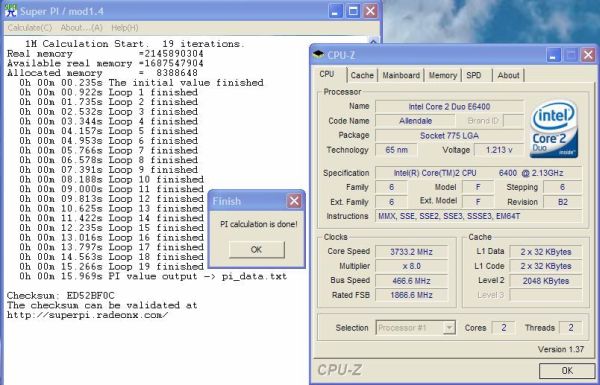Switch to the About tab in CPU-Z
600x385 pixels.
point(508,75)
